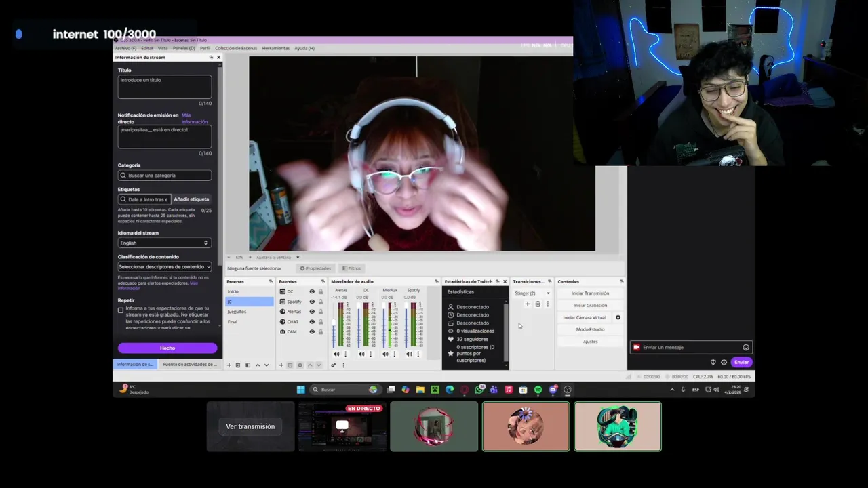Add a transition with the plus icon
Screen dimensions: 868x488
pos(528,304)
